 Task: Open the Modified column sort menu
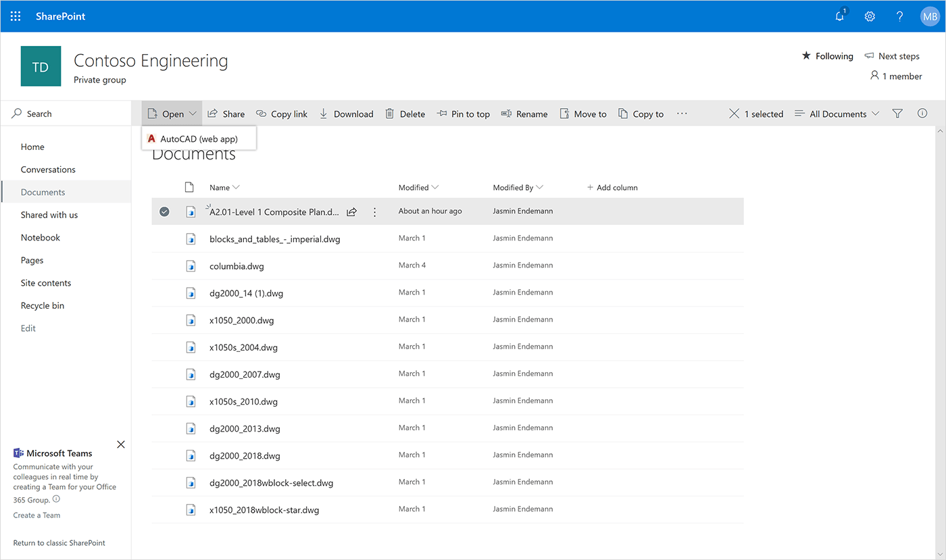(418, 187)
